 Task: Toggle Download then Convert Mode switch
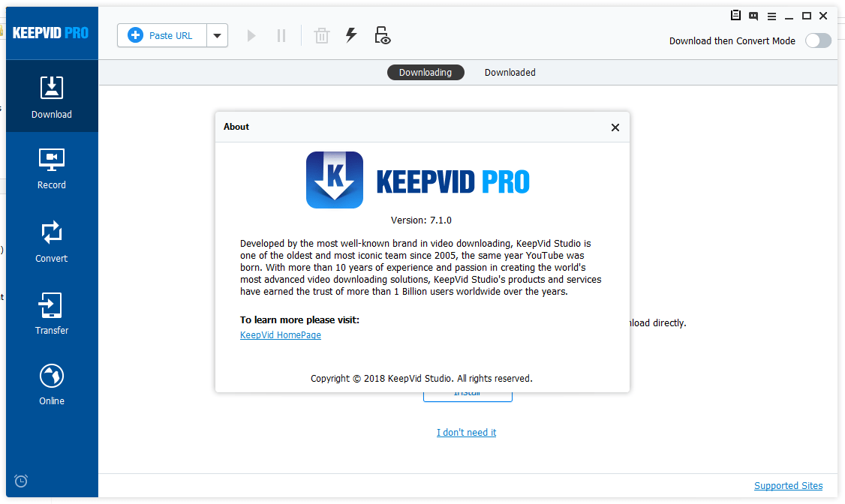point(818,41)
